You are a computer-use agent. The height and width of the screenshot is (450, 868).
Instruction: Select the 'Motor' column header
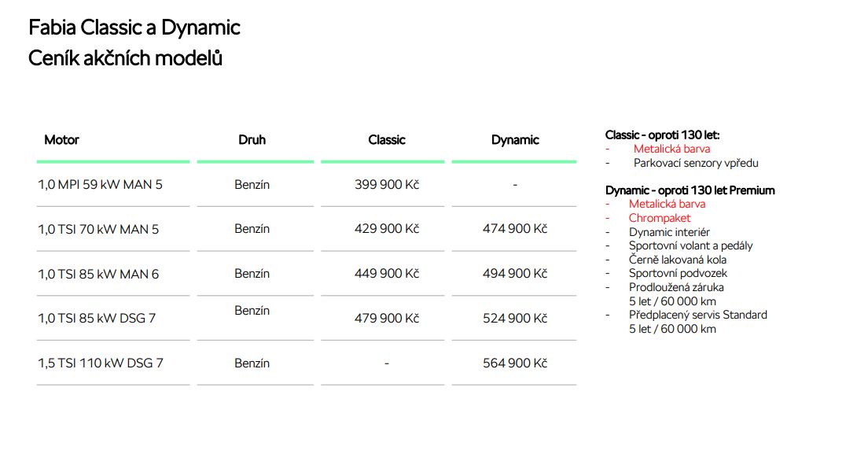coord(61,140)
